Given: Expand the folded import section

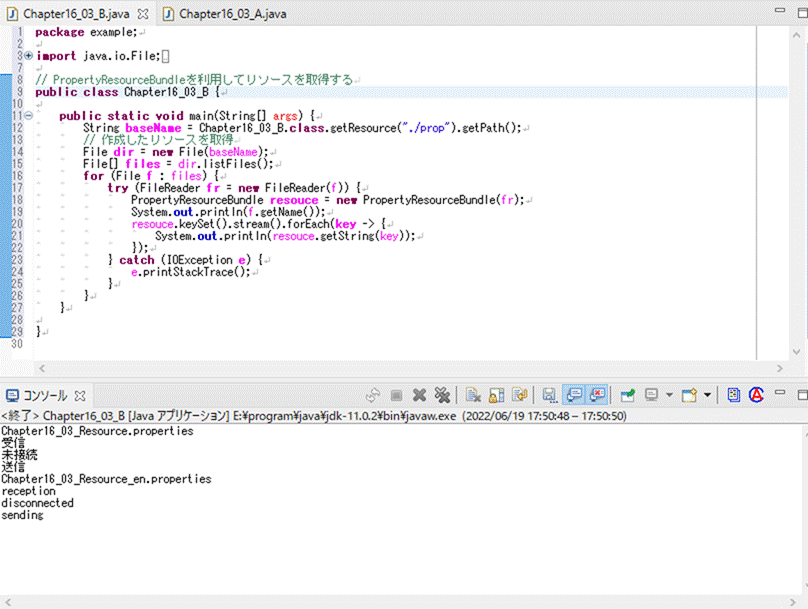Looking at the screenshot, I should (28, 56).
